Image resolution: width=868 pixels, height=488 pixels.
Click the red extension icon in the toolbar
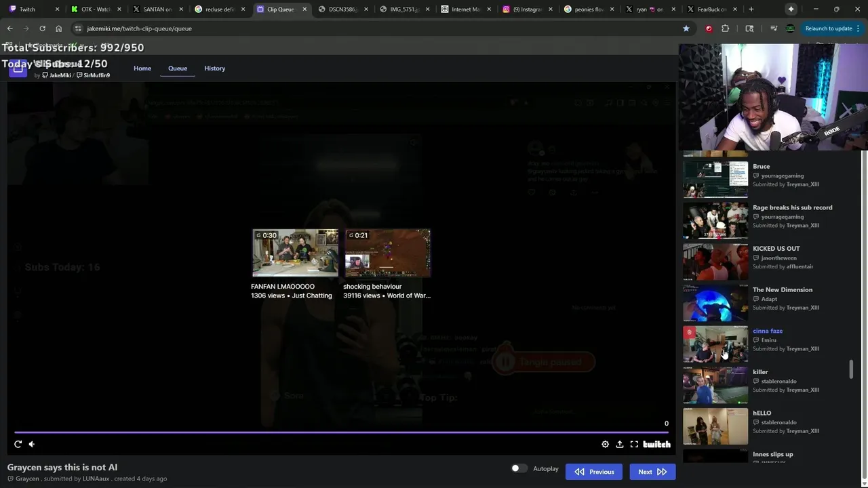click(x=709, y=28)
